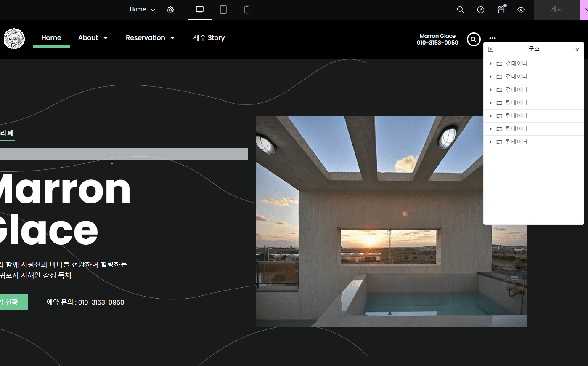Switch to desktop device view
This screenshot has width=588, height=366.
200,10
